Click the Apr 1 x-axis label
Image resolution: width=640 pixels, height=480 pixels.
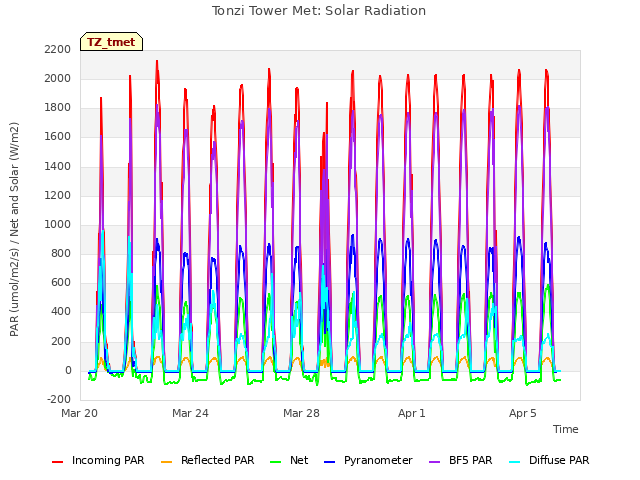coord(412,413)
